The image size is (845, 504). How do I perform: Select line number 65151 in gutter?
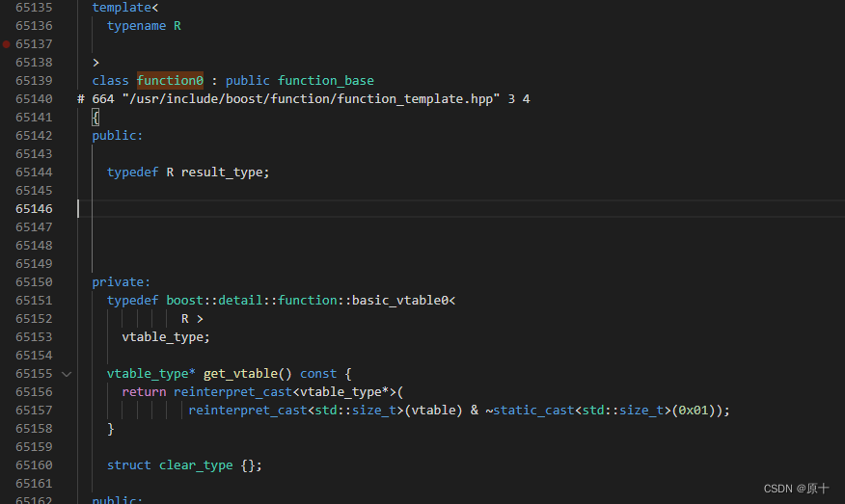coord(34,301)
